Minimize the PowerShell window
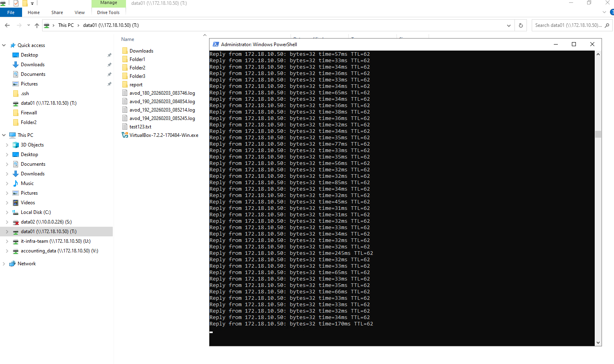 pyautogui.click(x=556, y=44)
